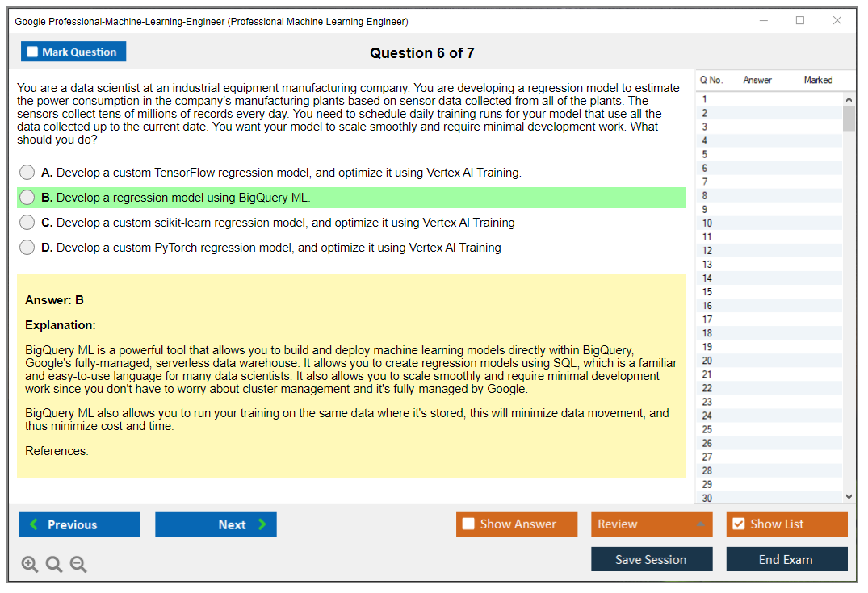868x593 pixels.
Task: Click the reset zoom magnifier icon
Action: tap(54, 565)
